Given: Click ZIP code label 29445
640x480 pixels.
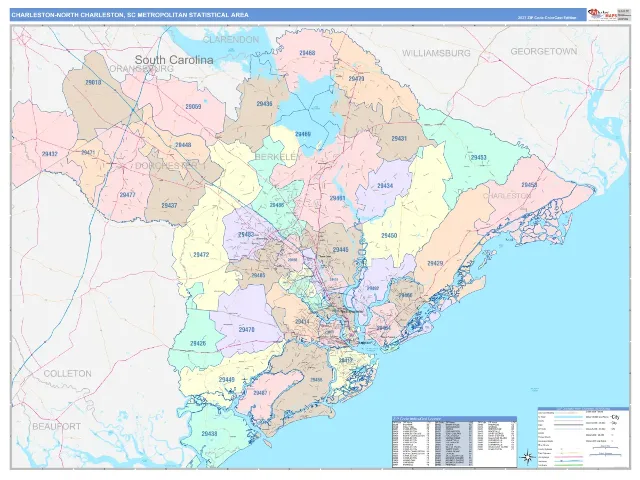Looking at the screenshot, I should point(340,250).
